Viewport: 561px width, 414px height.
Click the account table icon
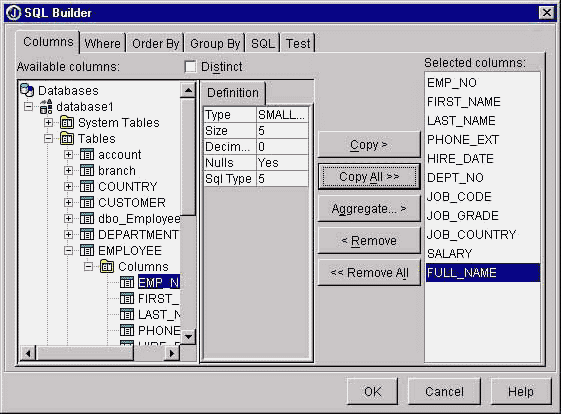87,155
